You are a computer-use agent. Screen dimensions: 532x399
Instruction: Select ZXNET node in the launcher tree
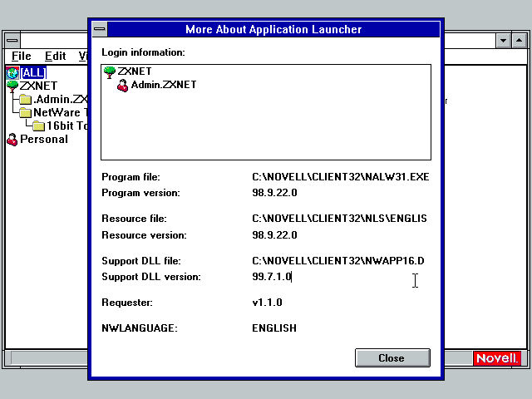pyautogui.click(x=38, y=86)
